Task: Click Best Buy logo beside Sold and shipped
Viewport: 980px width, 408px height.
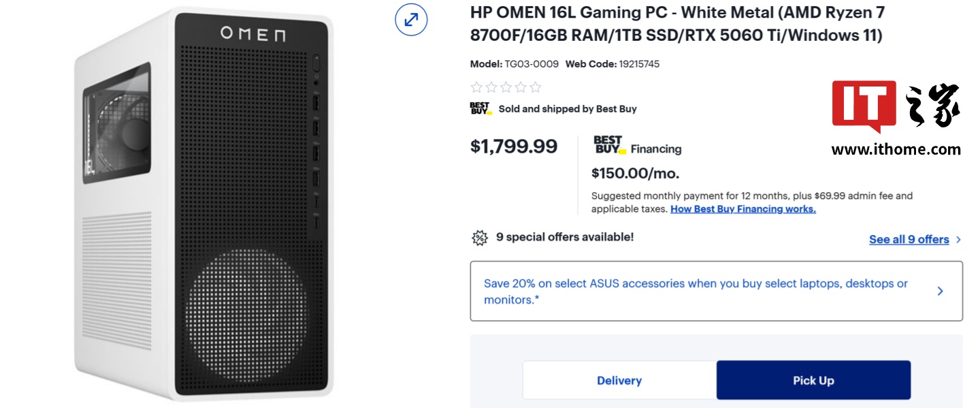Action: coord(480,108)
